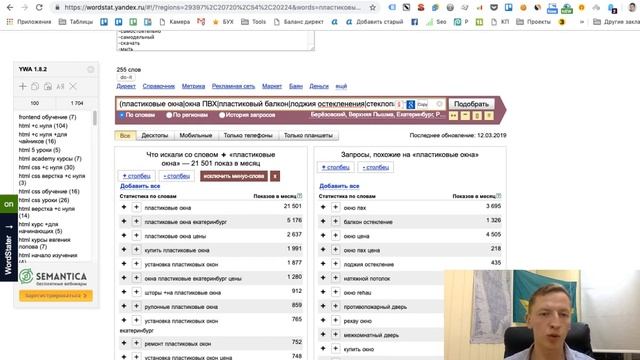Open 'рулонные пластиковые окна' query link
Image resolution: width=640 pixels, height=360 pixels.
tap(181, 307)
